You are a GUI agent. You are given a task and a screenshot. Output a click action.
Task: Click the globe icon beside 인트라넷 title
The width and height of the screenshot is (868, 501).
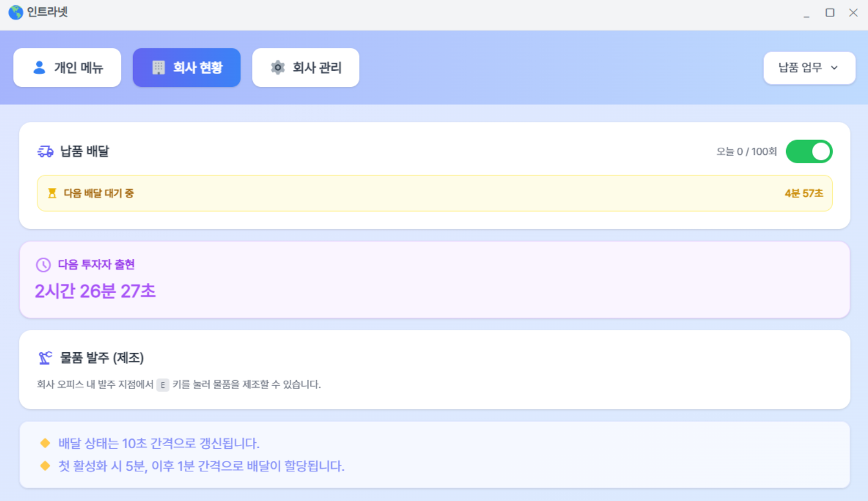tap(15, 12)
